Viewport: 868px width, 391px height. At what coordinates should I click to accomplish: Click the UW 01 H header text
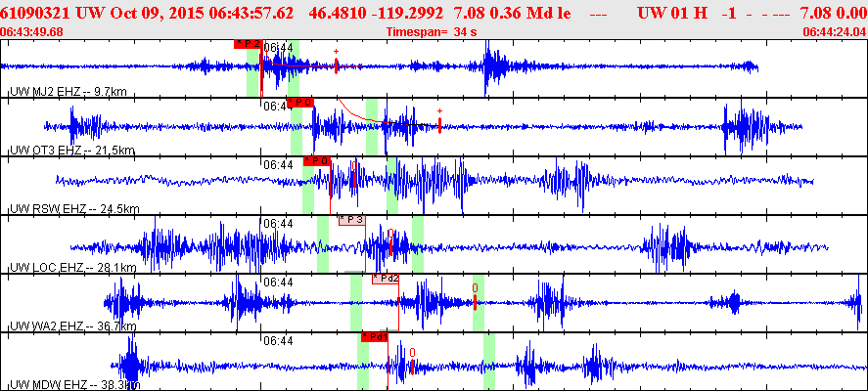point(672,14)
